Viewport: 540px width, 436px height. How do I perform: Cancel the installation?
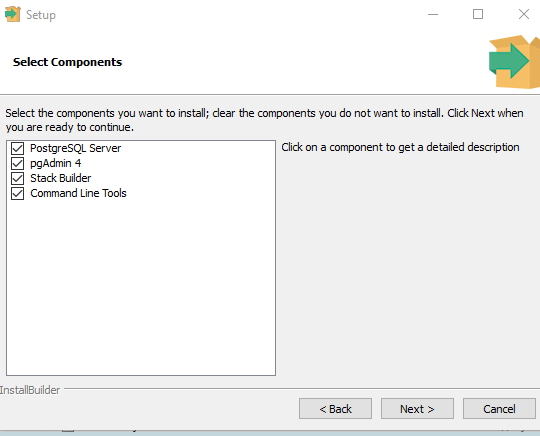pos(499,409)
